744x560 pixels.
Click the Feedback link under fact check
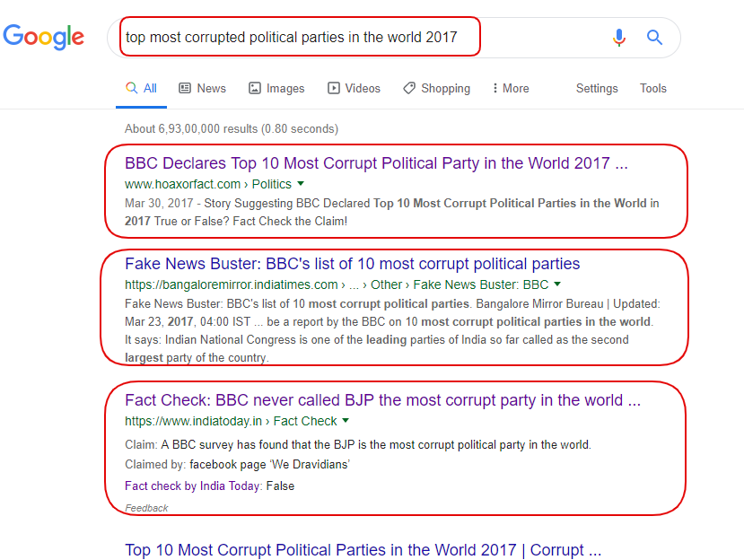tap(146, 508)
